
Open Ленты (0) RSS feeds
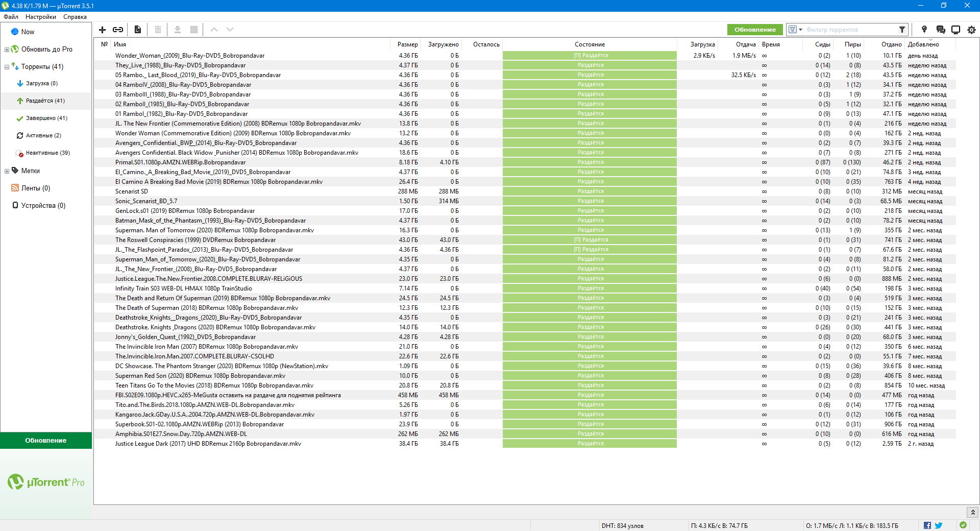click(36, 188)
